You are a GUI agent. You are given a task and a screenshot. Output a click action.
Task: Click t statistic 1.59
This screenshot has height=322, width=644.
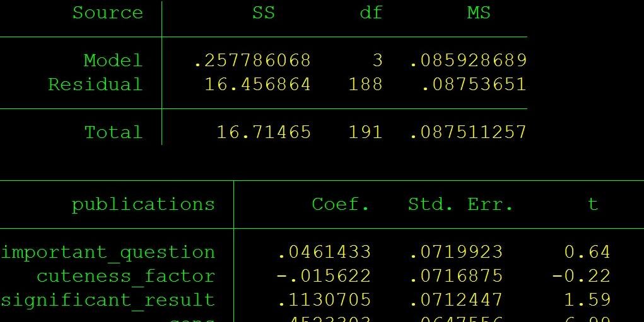[587, 300]
